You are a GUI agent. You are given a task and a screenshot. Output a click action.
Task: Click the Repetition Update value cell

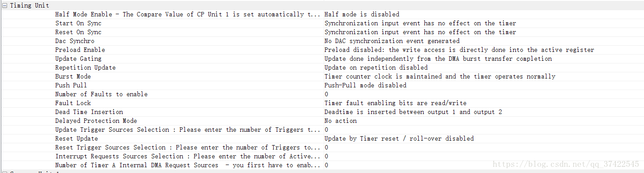tap(483, 67)
